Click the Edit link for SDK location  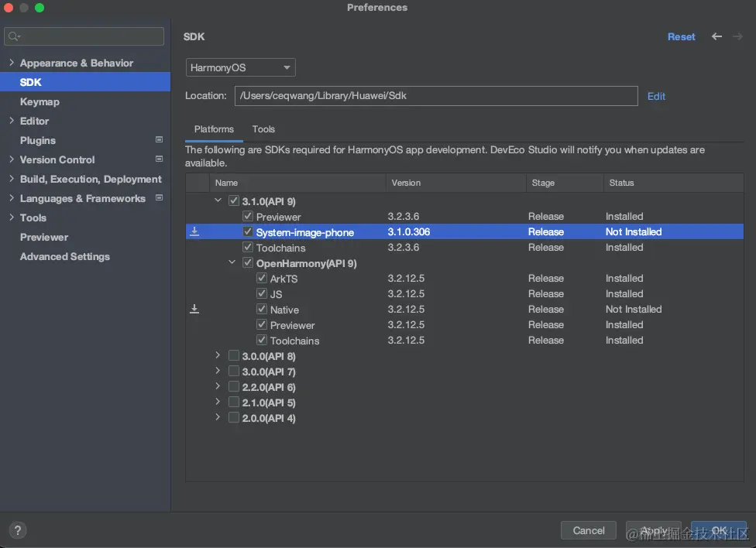[656, 96]
